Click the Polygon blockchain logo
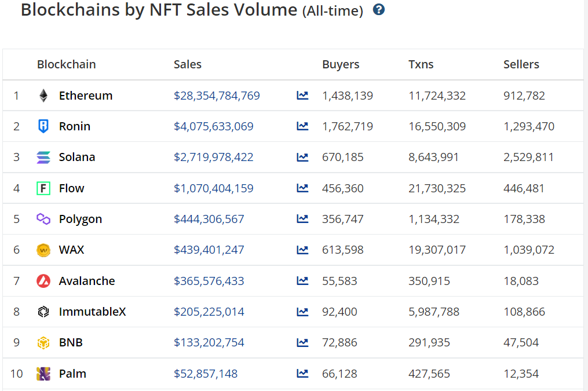Screen dimensions: 588x391 click(43, 219)
